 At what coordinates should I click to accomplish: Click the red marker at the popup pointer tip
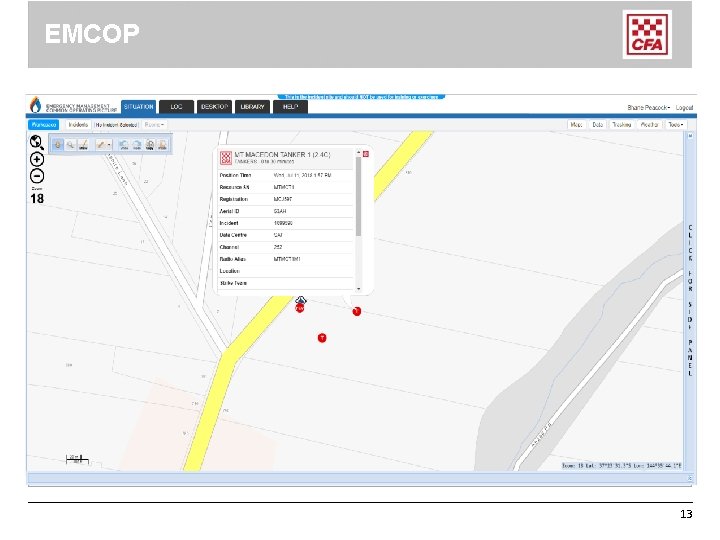click(357, 312)
